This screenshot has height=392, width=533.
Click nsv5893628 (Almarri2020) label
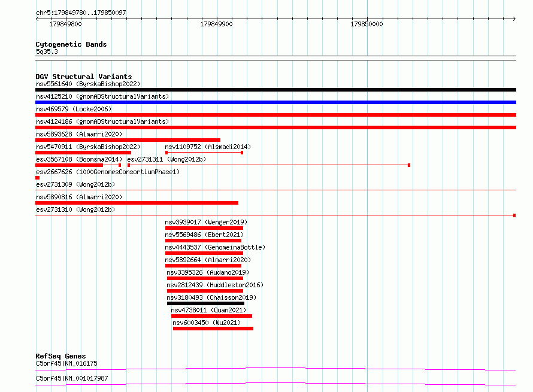[79, 134]
